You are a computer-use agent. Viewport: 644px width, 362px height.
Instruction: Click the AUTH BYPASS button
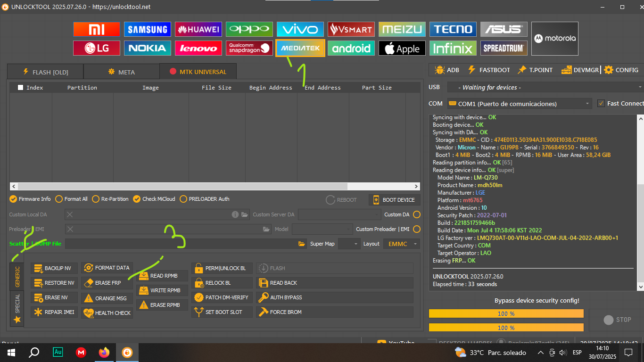pos(335,297)
